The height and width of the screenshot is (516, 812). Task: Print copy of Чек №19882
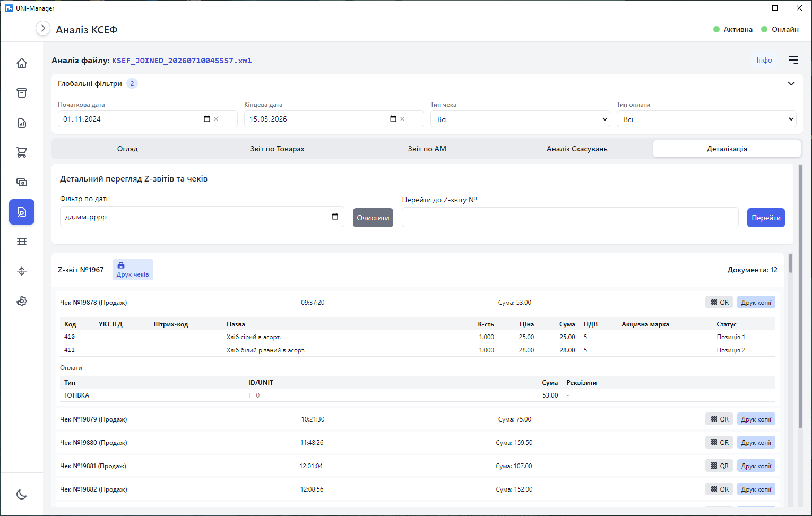[x=756, y=489]
